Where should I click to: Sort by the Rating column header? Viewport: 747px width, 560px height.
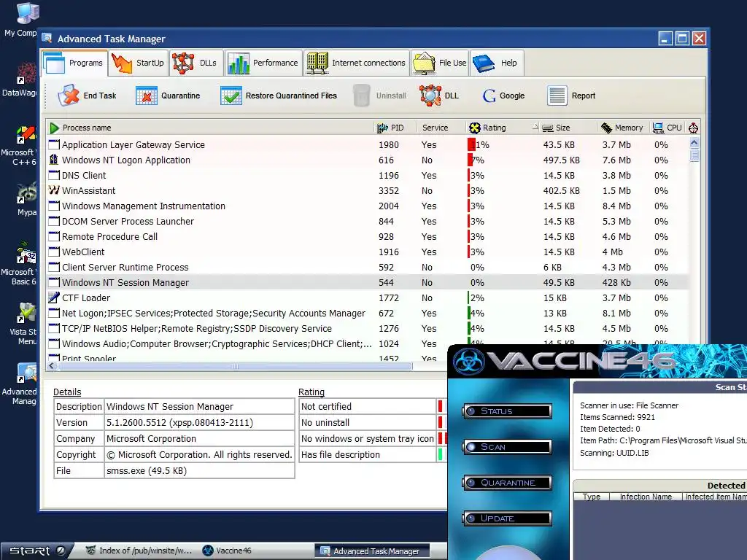(503, 128)
